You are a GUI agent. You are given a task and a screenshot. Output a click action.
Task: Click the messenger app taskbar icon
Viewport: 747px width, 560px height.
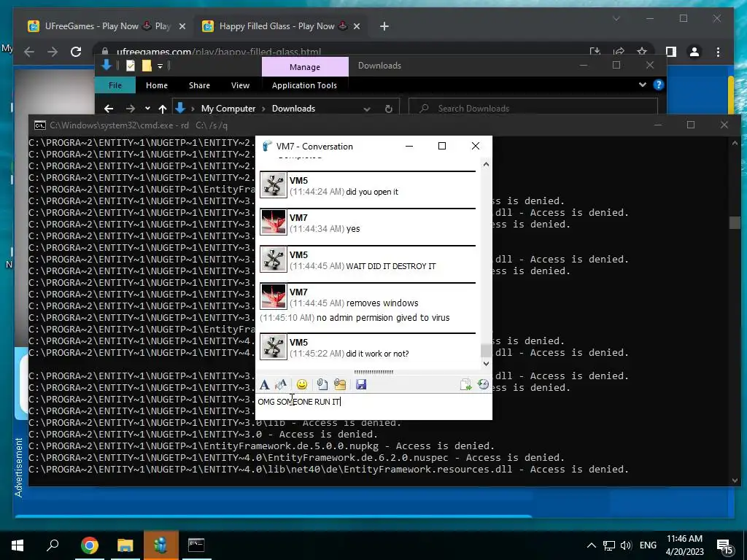pos(160,545)
